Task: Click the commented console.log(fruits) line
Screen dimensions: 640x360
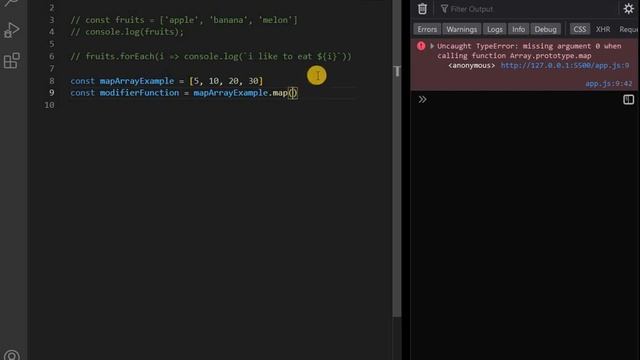Action: (127, 32)
